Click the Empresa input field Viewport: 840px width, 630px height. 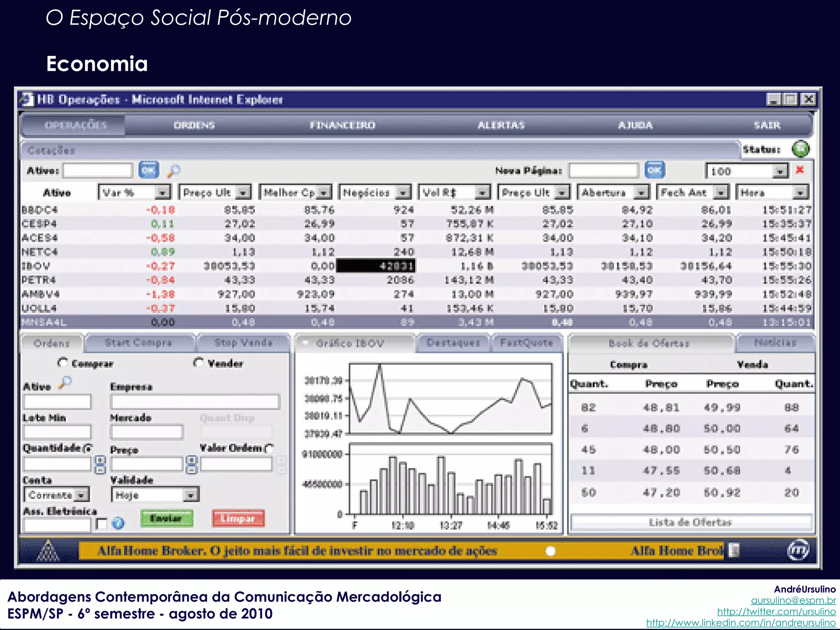tap(195, 402)
